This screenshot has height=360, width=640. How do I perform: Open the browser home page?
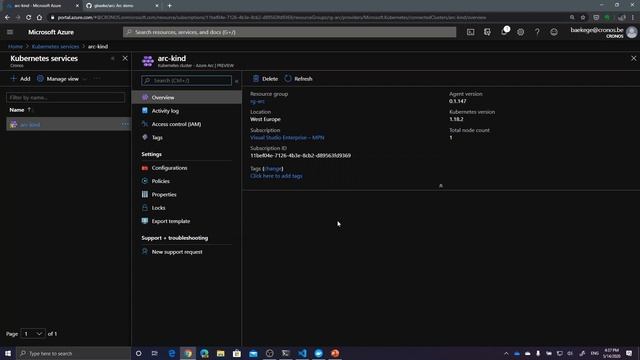[39, 18]
